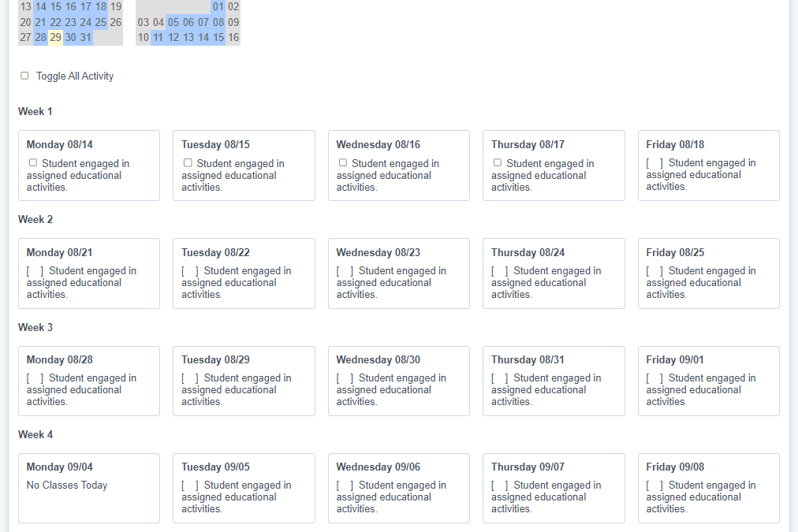Choose date 11 in the right calendar
The width and height of the screenshot is (798, 532).
pyautogui.click(x=158, y=37)
